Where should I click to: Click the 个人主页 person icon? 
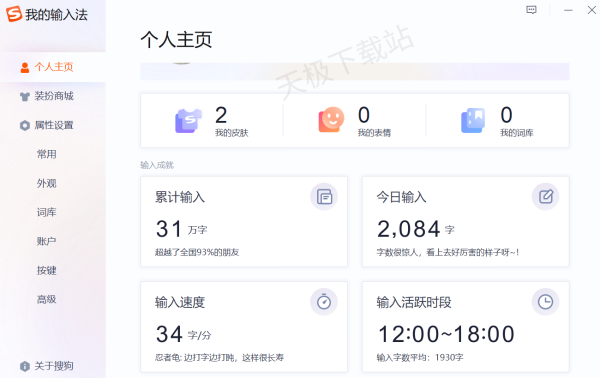tap(25, 68)
